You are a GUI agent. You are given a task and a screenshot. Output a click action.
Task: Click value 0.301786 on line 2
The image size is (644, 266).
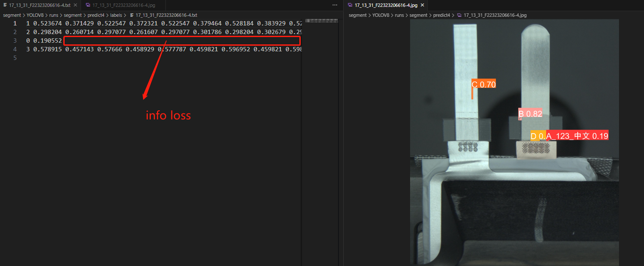point(207,32)
